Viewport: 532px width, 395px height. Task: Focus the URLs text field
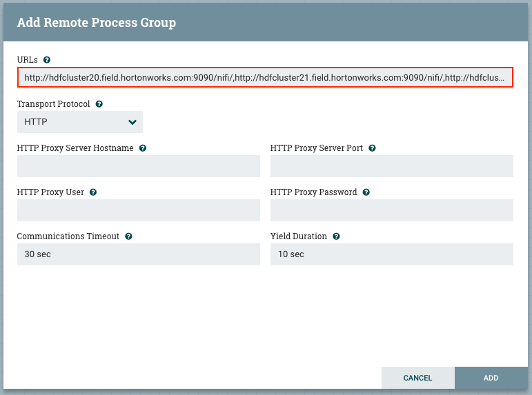click(x=265, y=78)
